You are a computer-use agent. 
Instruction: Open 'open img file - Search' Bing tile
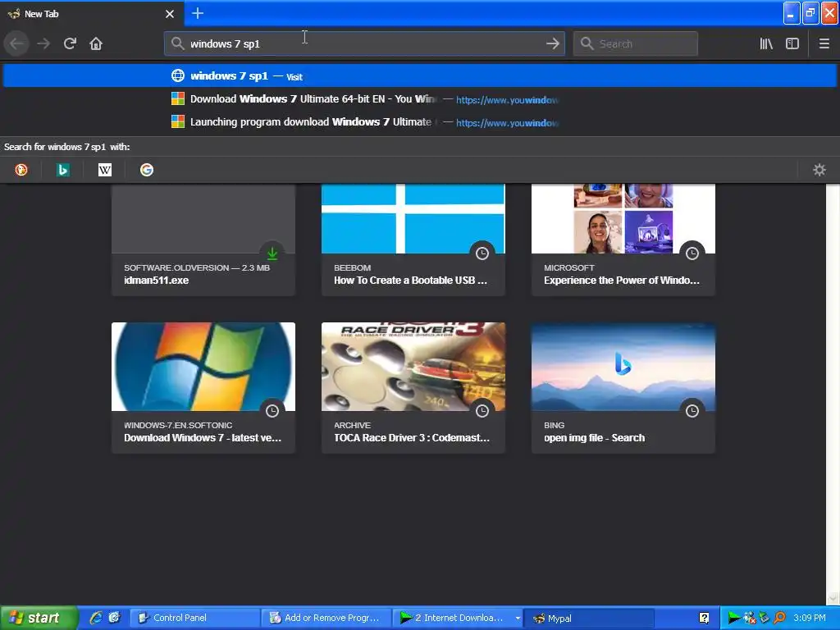[x=623, y=388]
